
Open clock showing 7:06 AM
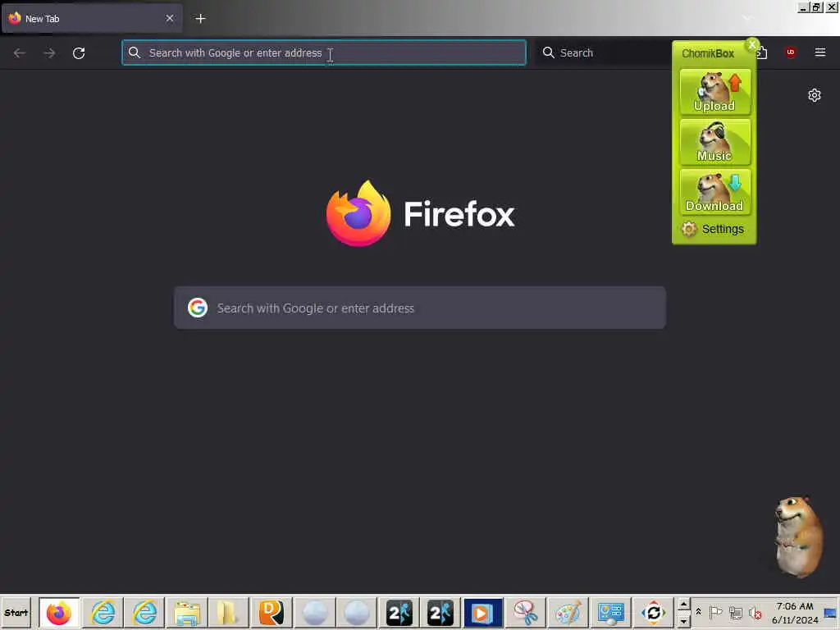tap(795, 613)
